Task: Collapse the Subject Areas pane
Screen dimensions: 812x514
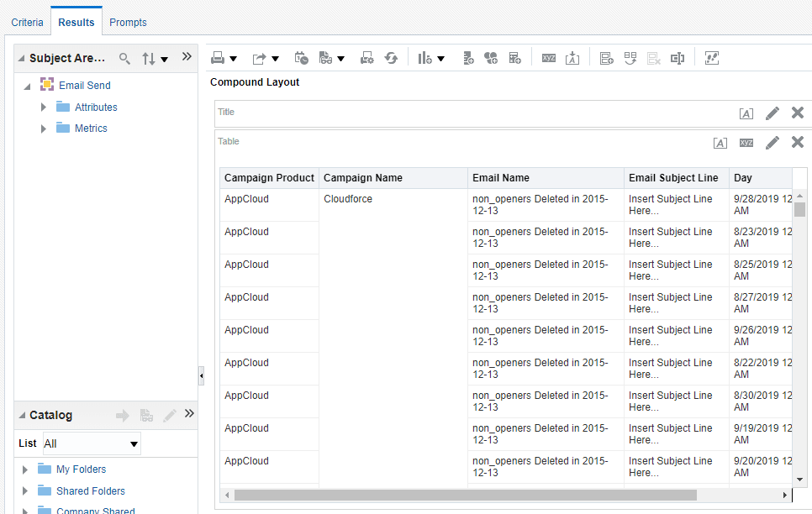Action: [187, 56]
